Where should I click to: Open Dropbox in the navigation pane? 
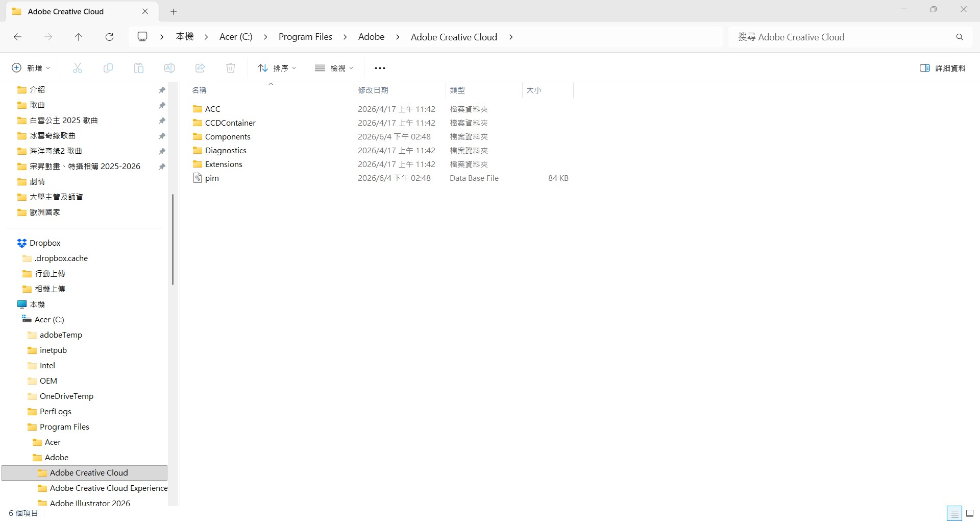pos(45,243)
